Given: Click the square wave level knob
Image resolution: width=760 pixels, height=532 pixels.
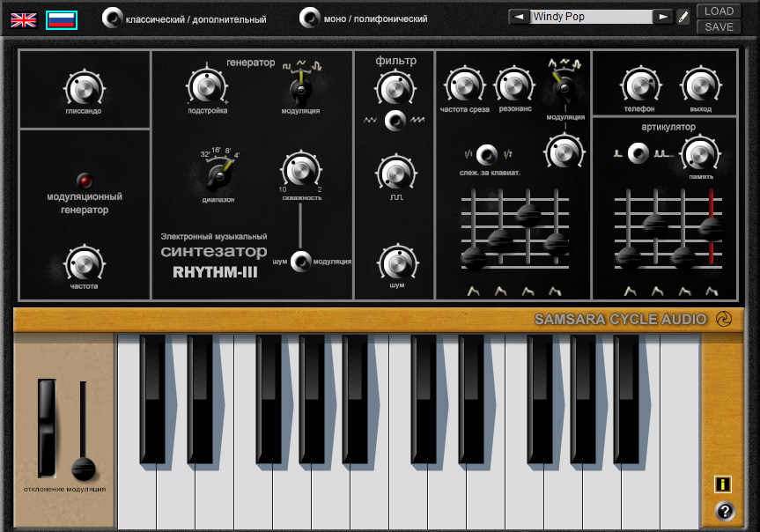Looking at the screenshot, I should pos(396,174).
